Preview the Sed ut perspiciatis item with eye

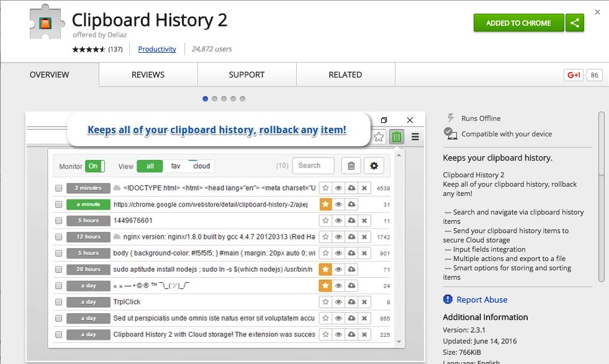339,318
